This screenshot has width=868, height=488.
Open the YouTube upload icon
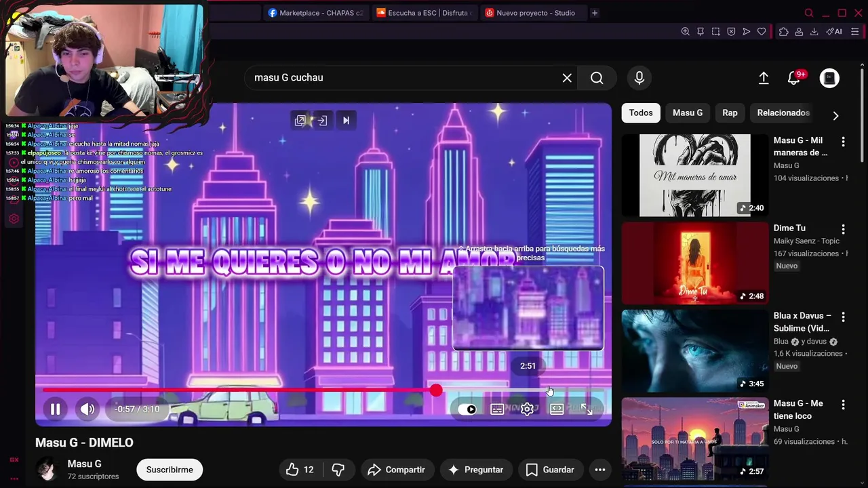coord(764,78)
